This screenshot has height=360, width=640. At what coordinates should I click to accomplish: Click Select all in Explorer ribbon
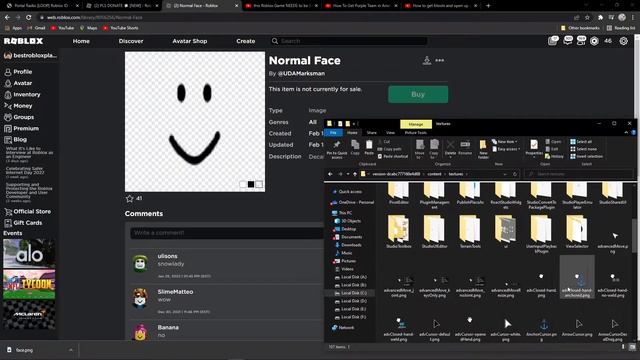coord(581,142)
